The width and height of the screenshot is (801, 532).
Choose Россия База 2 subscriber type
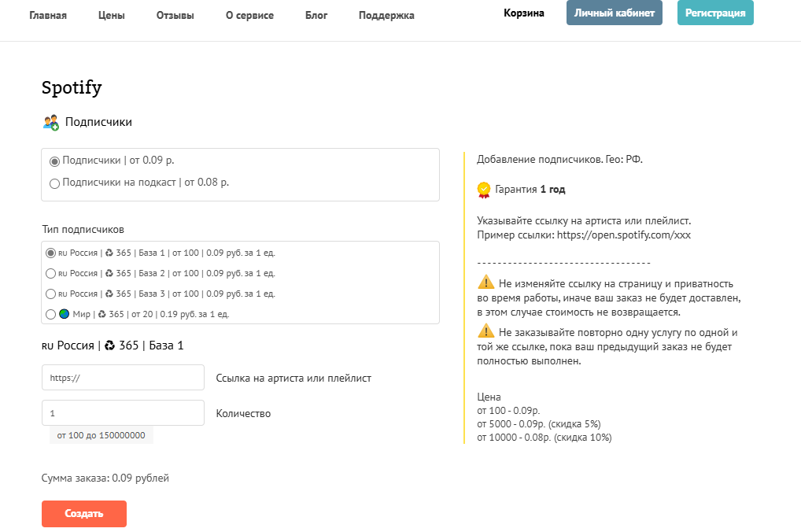[50, 273]
